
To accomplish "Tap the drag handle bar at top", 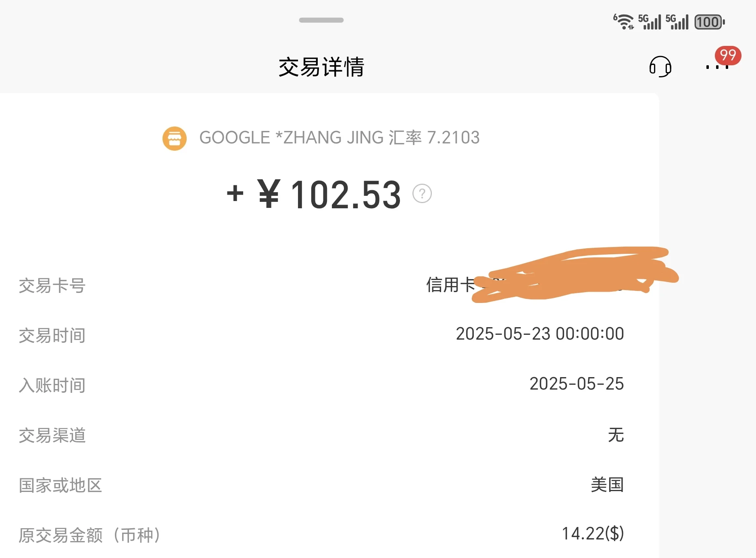I will coord(321,20).
